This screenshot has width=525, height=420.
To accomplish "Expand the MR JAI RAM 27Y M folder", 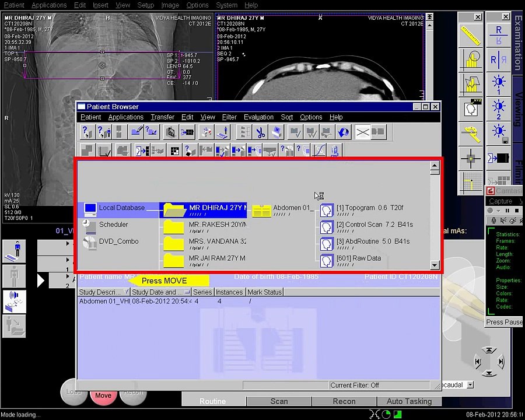I will 173,260.
